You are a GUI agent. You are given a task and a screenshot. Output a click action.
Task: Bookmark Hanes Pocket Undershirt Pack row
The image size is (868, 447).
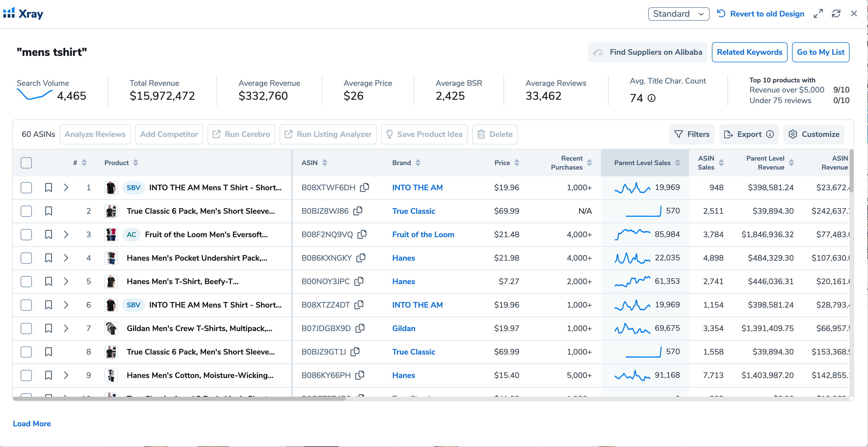point(49,258)
